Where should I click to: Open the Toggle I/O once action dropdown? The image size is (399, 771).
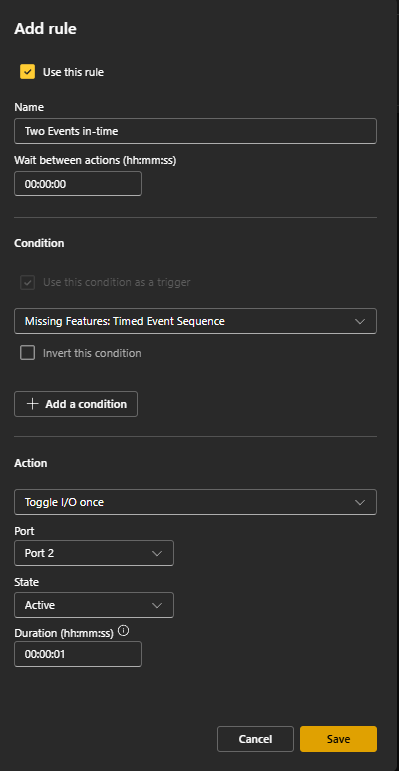(195, 502)
